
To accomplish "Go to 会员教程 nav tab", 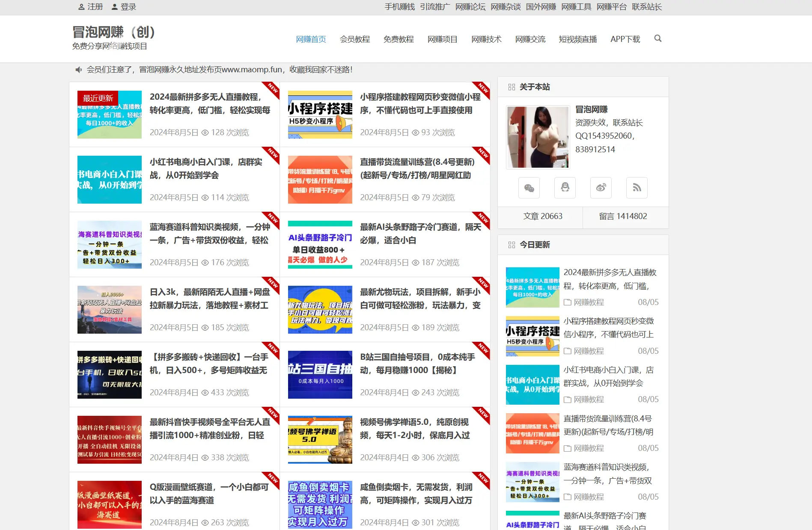I will pyautogui.click(x=355, y=39).
